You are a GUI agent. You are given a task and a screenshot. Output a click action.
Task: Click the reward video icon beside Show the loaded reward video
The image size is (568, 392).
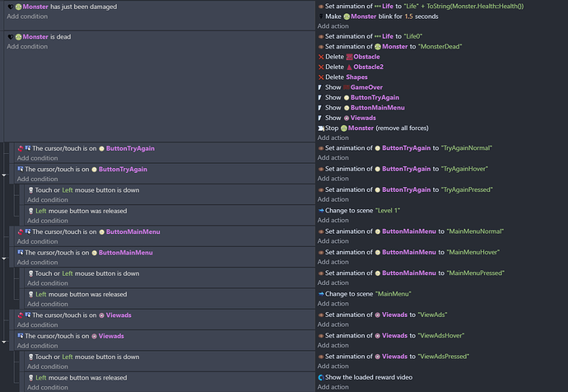click(x=321, y=377)
